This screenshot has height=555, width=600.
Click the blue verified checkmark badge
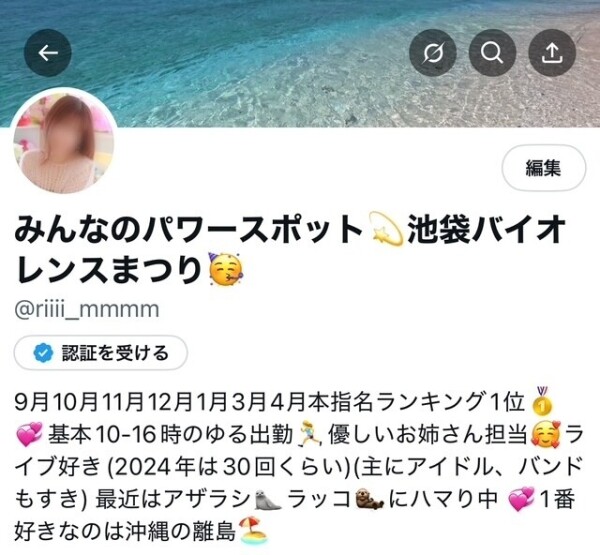(43, 353)
